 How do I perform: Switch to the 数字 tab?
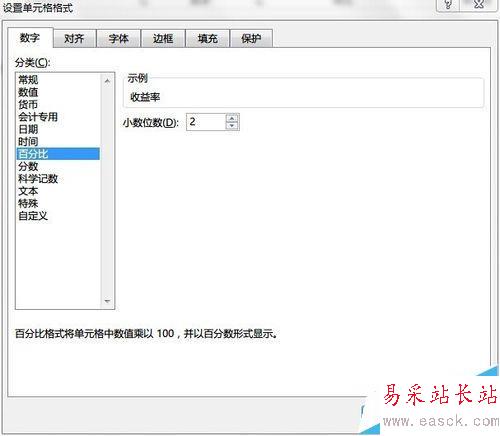[30, 38]
